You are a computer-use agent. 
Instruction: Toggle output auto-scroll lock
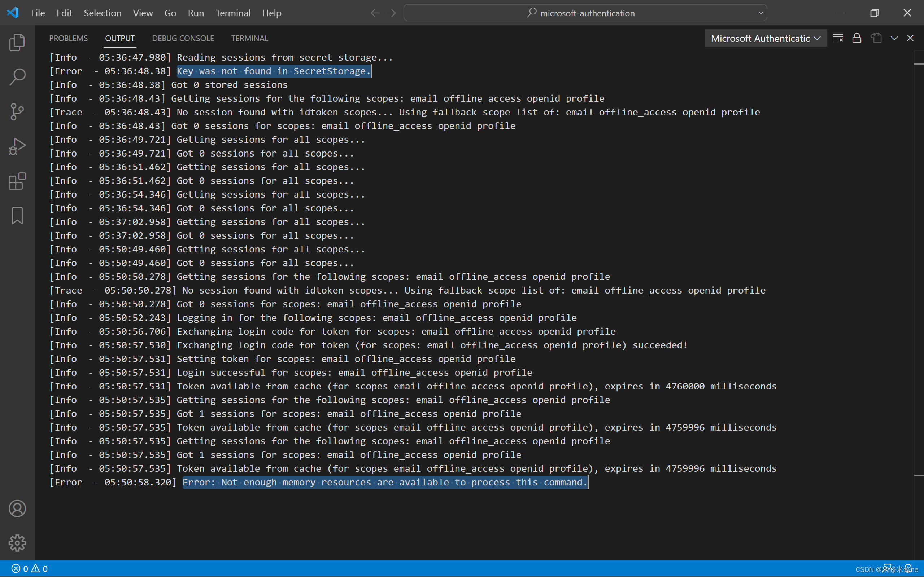tap(857, 38)
